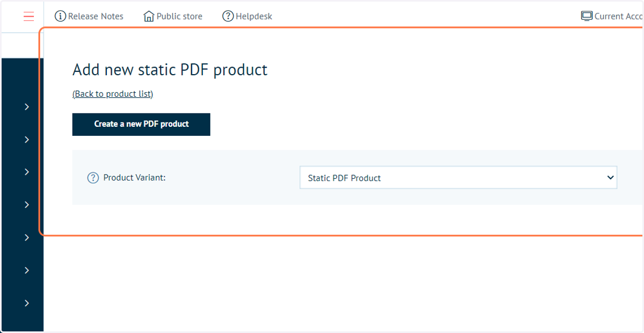Go to Public store
644x333 pixels.
click(179, 16)
